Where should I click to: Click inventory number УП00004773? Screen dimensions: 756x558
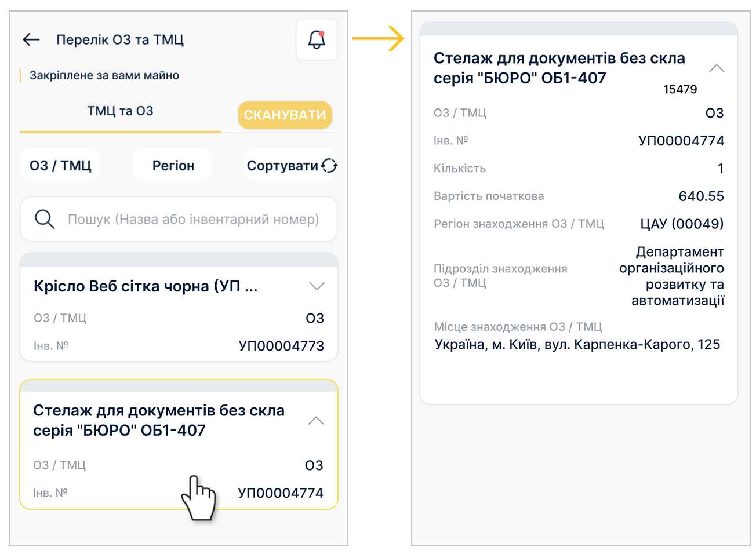[281, 346]
